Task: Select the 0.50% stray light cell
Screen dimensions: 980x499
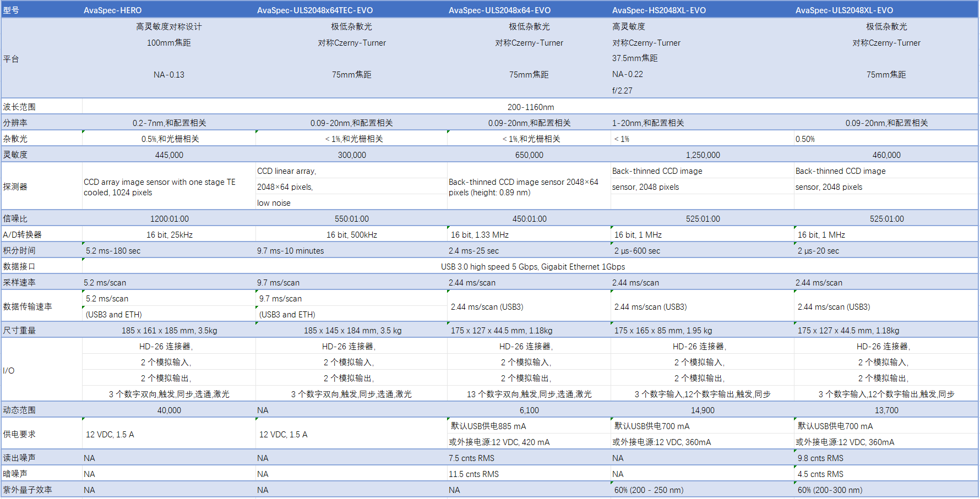Action: pos(886,139)
